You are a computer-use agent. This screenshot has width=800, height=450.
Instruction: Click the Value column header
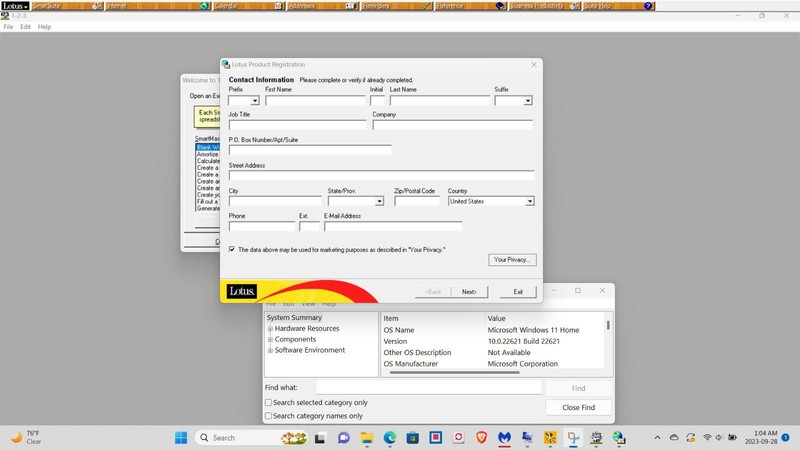545,318
